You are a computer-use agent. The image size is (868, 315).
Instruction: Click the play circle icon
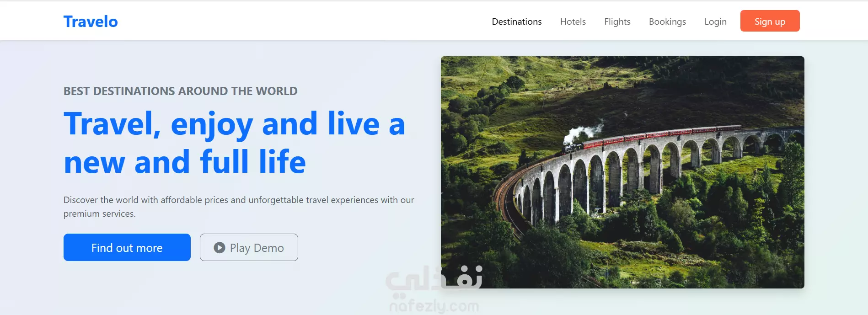pyautogui.click(x=220, y=247)
